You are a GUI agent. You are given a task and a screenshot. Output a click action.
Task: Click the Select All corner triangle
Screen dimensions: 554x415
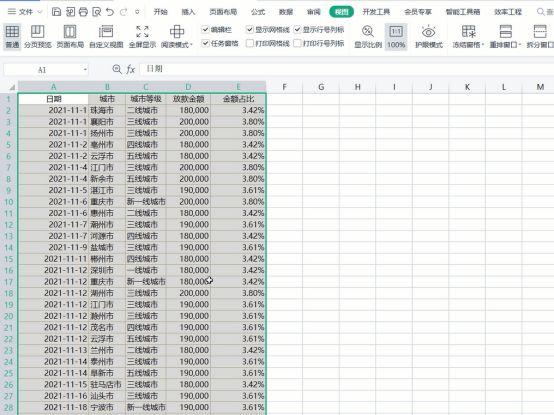point(12,87)
